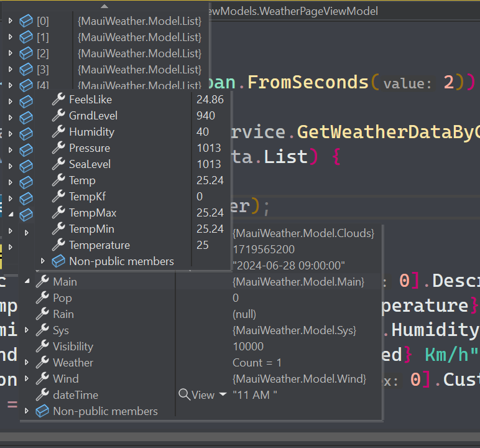Select the TempKf value 0
The width and height of the screenshot is (480, 448).
[200, 197]
